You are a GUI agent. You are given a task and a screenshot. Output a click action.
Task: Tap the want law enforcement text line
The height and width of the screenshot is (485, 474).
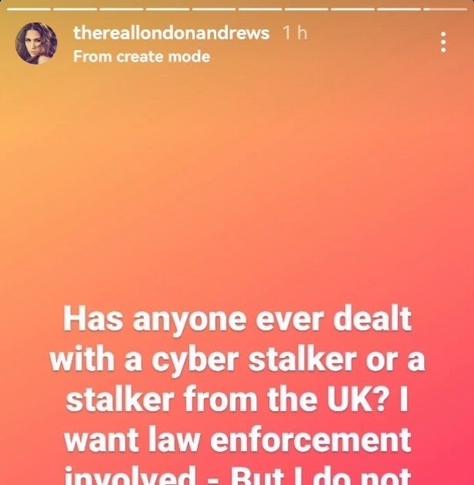pyautogui.click(x=237, y=440)
